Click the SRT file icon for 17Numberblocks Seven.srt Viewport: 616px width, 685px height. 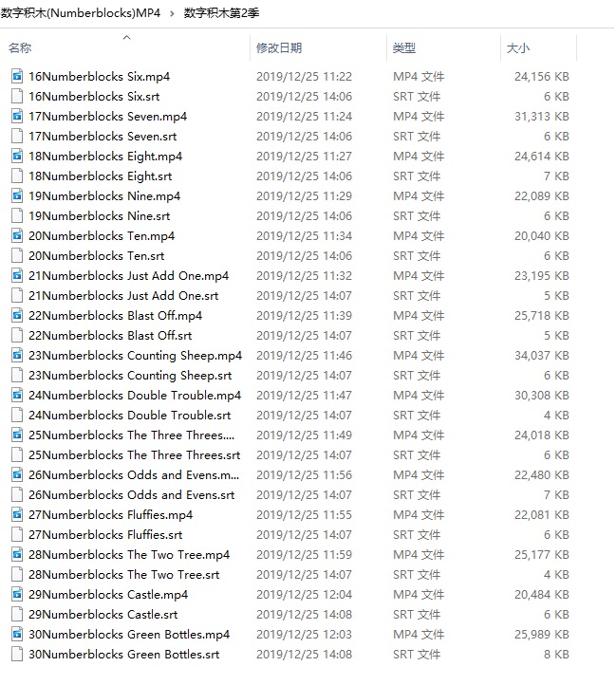(16, 136)
